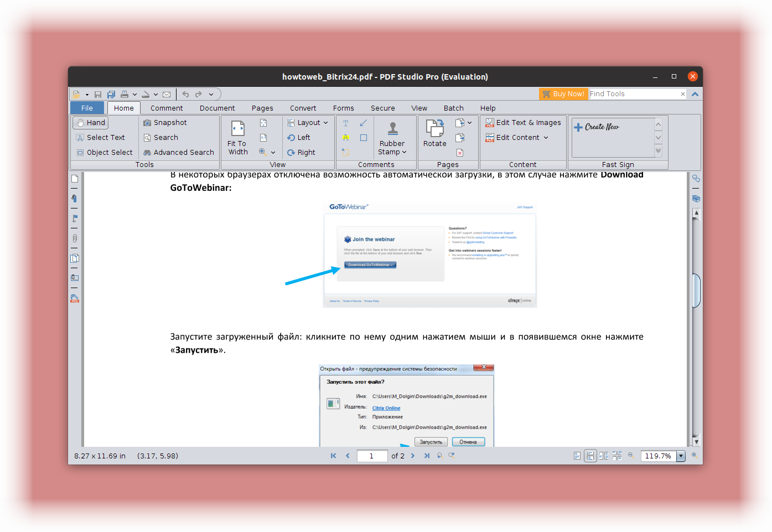The image size is (772, 532).
Task: Click Edit Text & Images
Action: pyautogui.click(x=523, y=123)
